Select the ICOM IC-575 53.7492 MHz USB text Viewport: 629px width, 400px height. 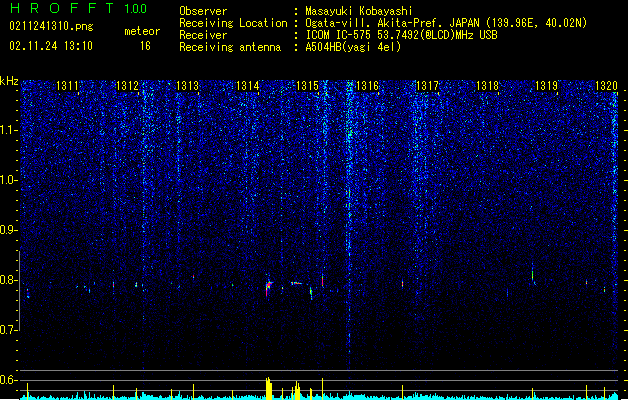click(x=402, y=35)
